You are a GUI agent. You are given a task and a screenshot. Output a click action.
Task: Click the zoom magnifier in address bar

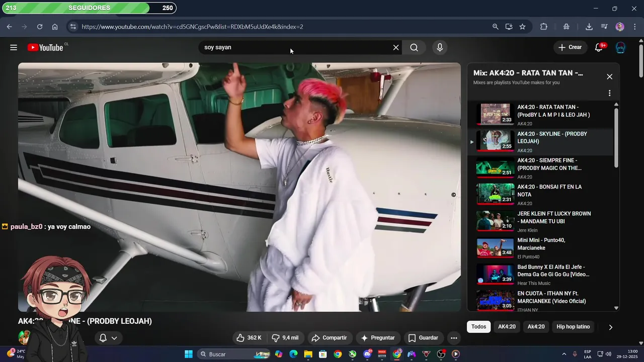tap(495, 27)
